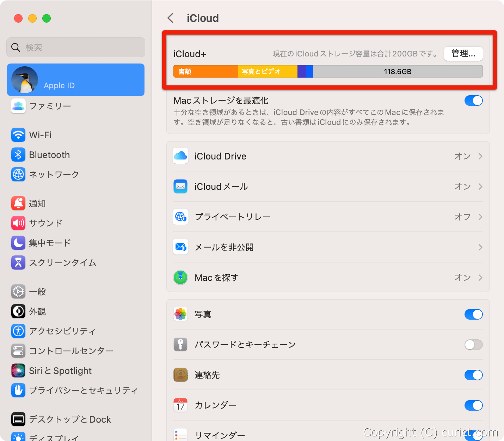Click the メールを非公開 icon
The width and height of the screenshot is (504, 441).
180,247
